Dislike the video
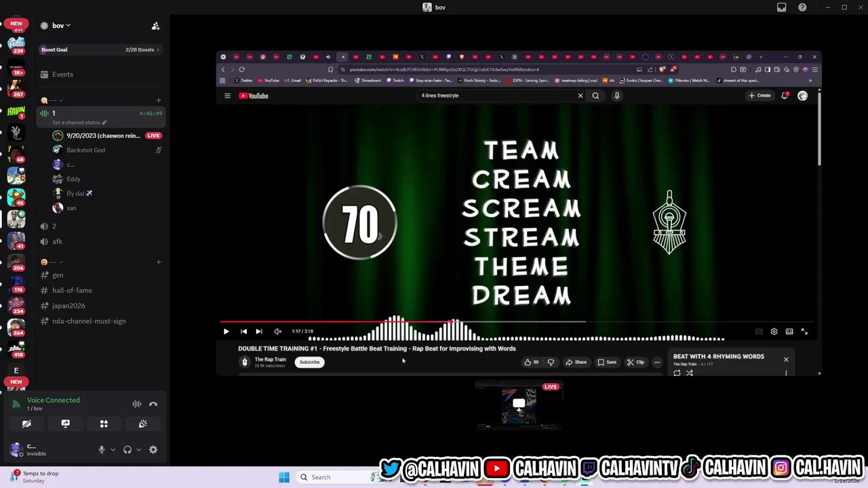 (551, 362)
